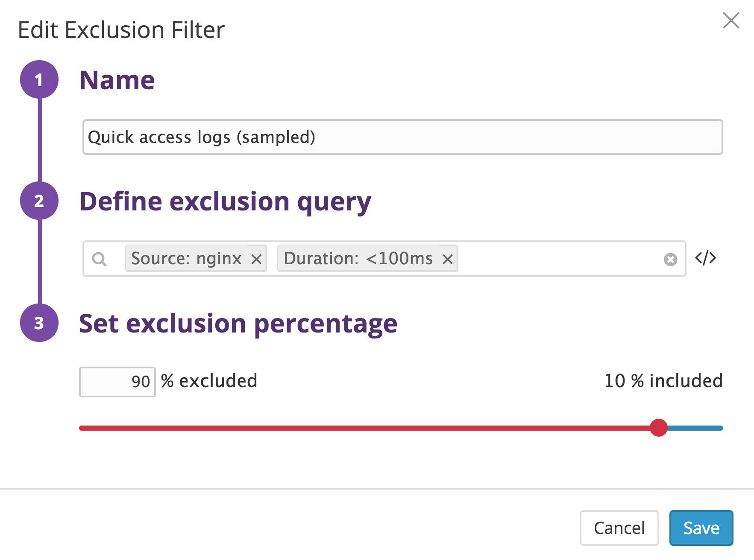The height and width of the screenshot is (560, 754).
Task: Cancel editing the exclusion filter
Action: point(619,528)
